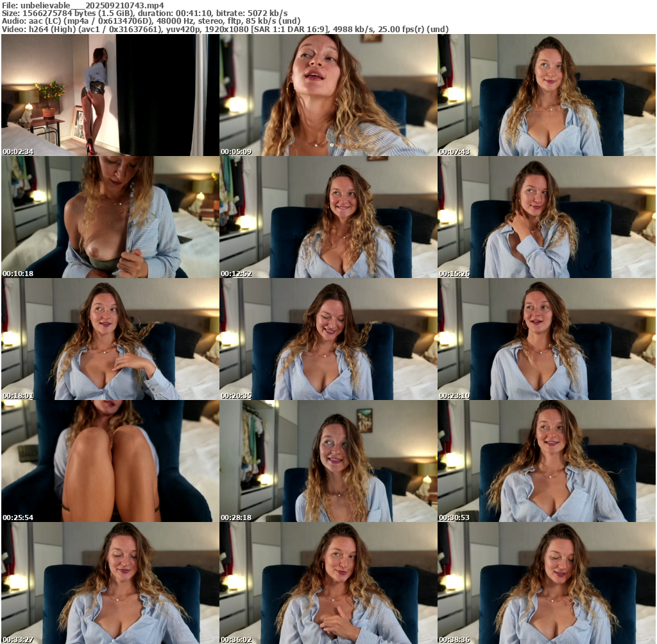Viewport: 657px width, 644px height.
Task: Select the Audio codec info line
Action: [x=151, y=21]
